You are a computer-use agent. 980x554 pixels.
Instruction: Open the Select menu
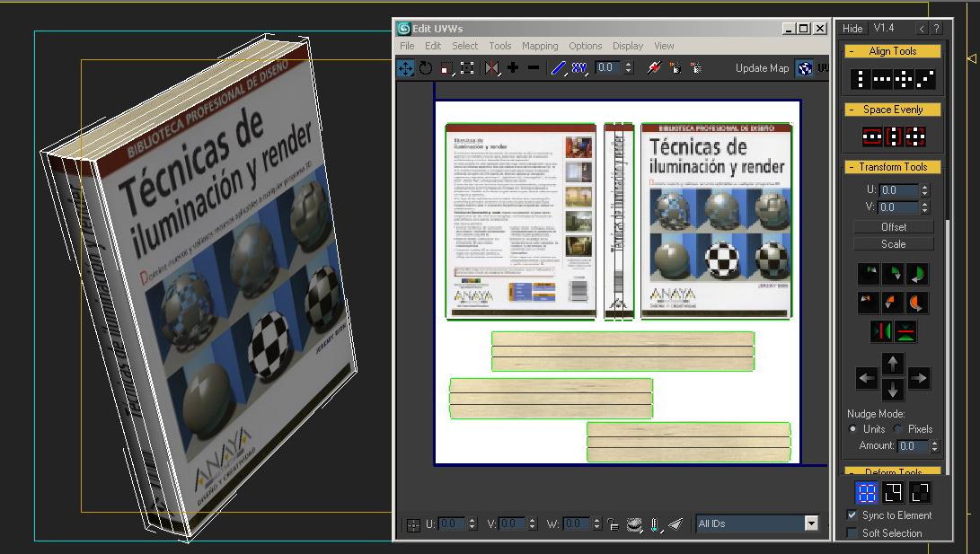point(465,46)
